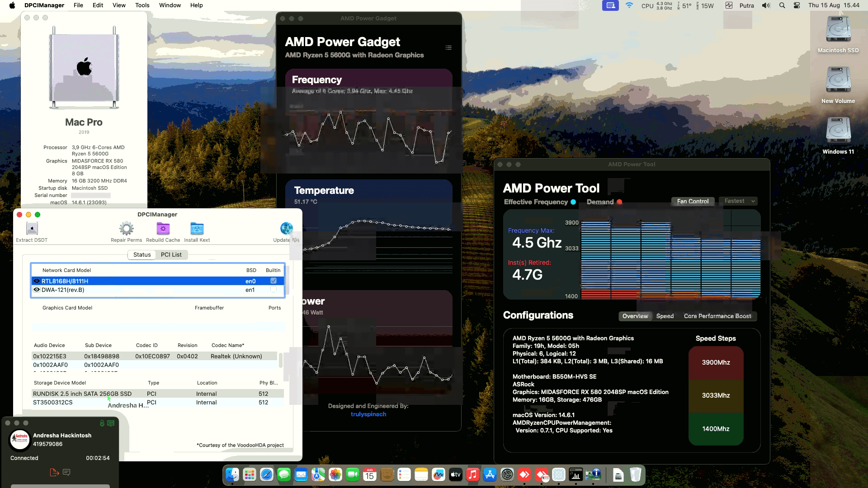Click the audio device list scrollbar
Screen dimensions: 868x488
coord(281,360)
